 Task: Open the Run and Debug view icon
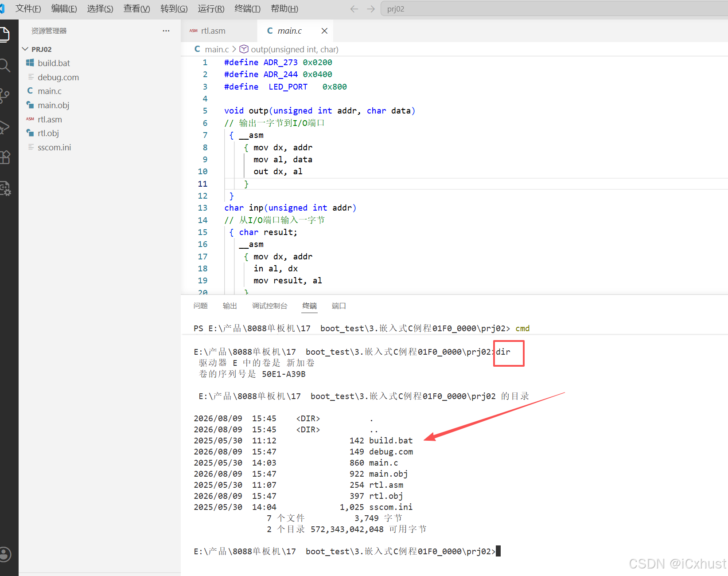tap(4, 127)
